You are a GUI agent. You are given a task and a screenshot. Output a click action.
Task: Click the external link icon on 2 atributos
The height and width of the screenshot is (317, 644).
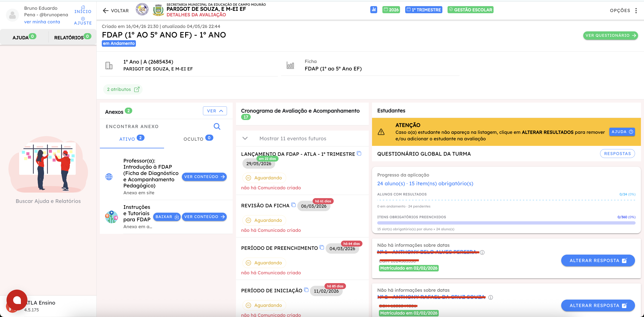(x=137, y=89)
